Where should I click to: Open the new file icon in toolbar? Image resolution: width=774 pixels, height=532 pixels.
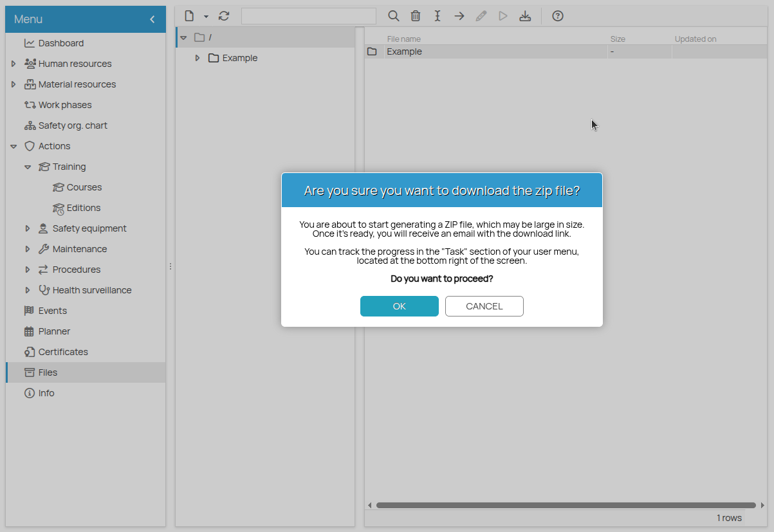[x=189, y=16]
